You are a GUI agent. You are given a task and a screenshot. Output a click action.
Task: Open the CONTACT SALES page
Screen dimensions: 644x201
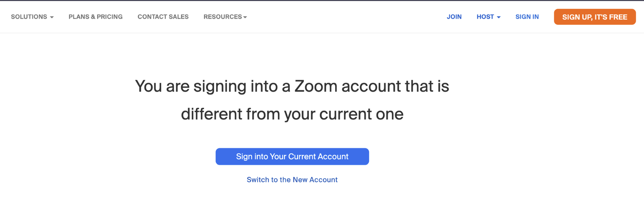[163, 17]
